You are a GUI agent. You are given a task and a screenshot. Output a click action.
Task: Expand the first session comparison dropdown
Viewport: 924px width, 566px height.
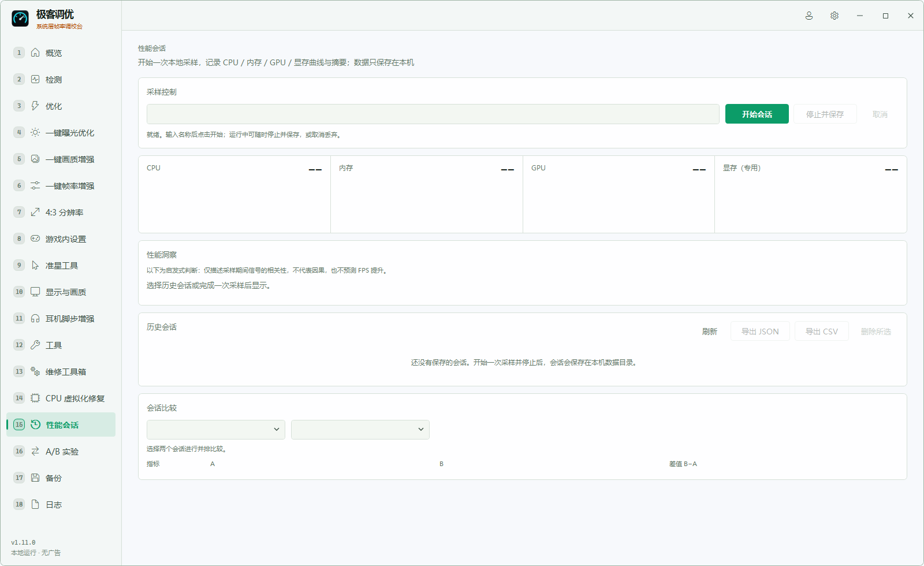216,429
